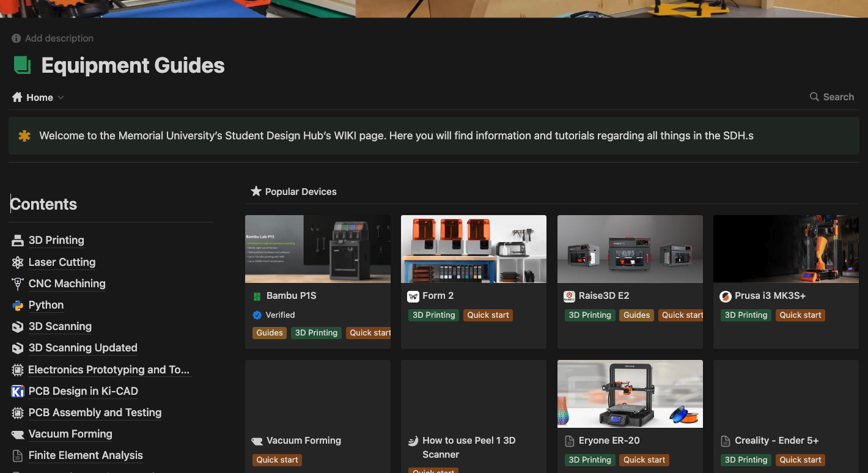
Task: Click the CNC Machining icon
Action: 18,284
